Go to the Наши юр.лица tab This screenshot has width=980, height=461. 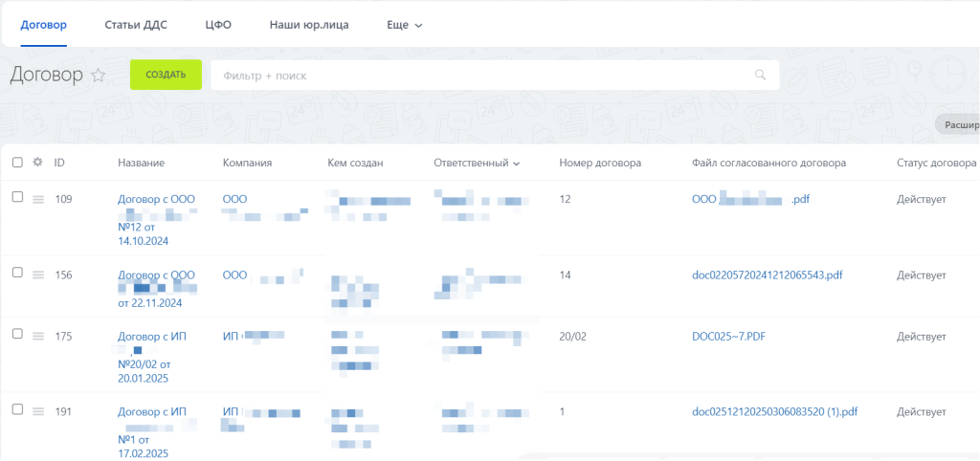(309, 25)
